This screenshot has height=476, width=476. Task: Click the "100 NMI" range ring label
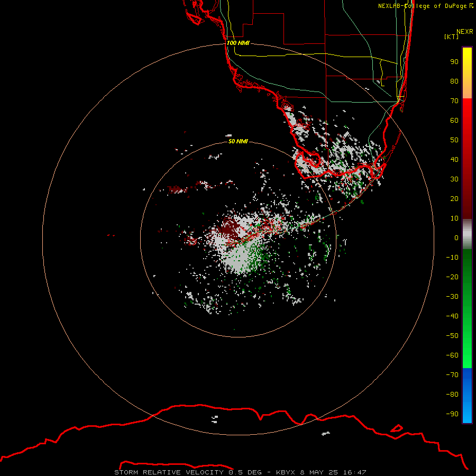tap(238, 43)
